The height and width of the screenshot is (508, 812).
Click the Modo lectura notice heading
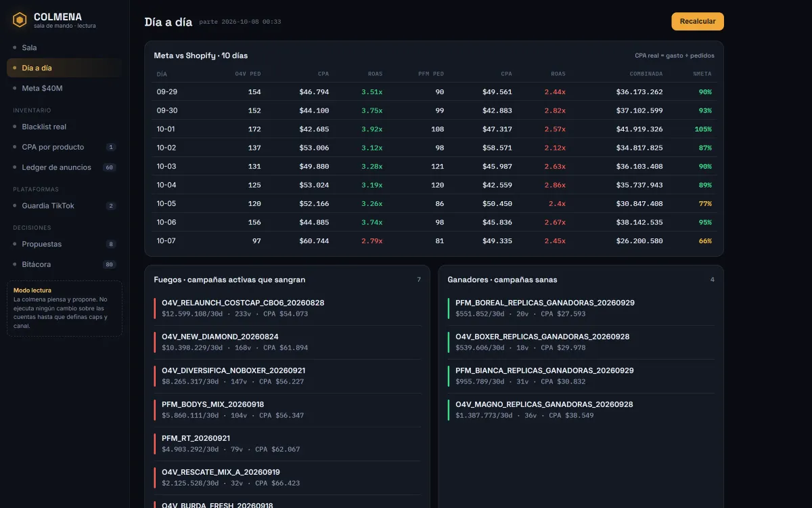pyautogui.click(x=32, y=291)
